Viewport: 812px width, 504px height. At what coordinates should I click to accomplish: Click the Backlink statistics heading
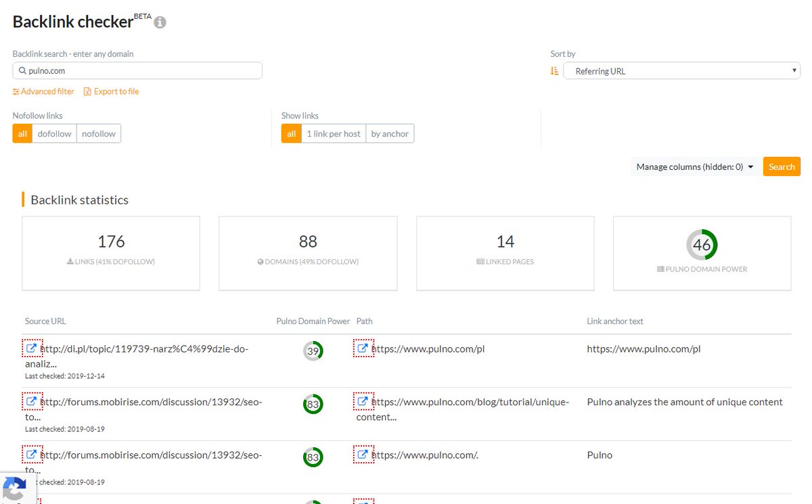pyautogui.click(x=79, y=200)
